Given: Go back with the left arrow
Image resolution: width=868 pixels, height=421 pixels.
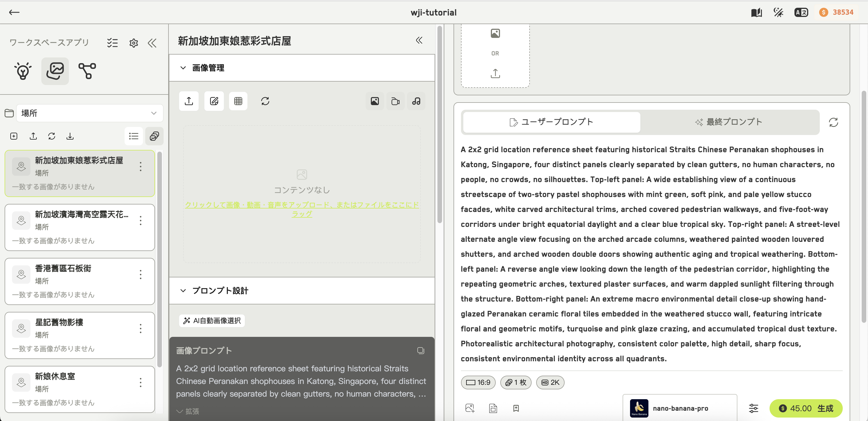Looking at the screenshot, I should [x=14, y=12].
